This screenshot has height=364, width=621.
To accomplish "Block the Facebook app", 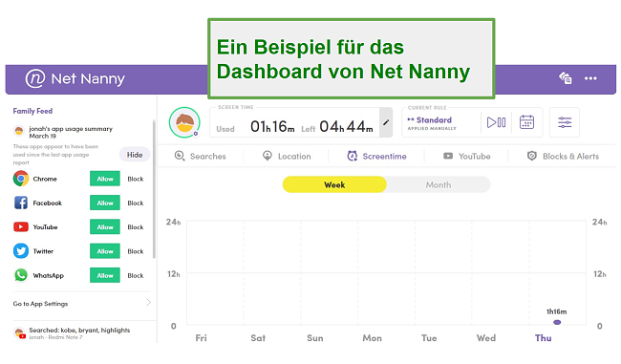I will pyautogui.click(x=136, y=203).
